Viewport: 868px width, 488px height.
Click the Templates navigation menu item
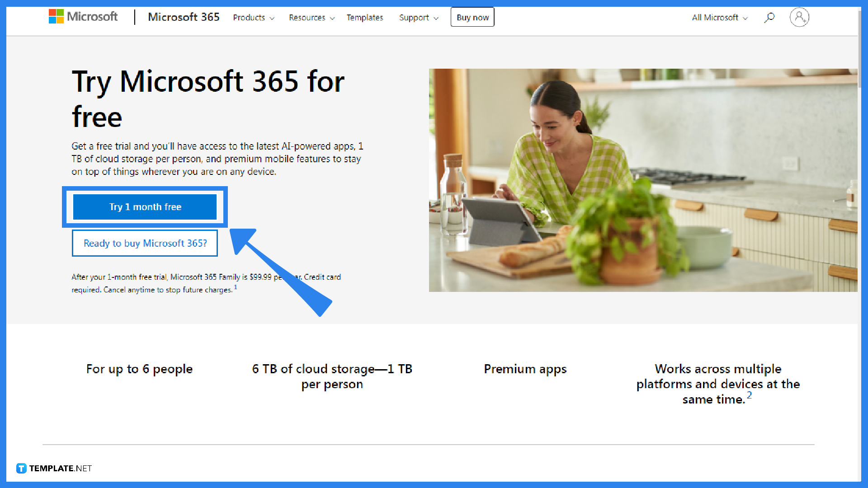[365, 17]
